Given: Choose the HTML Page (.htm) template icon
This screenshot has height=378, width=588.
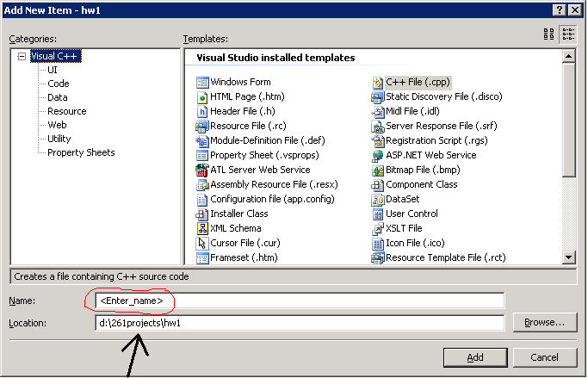Looking at the screenshot, I should pos(202,96).
